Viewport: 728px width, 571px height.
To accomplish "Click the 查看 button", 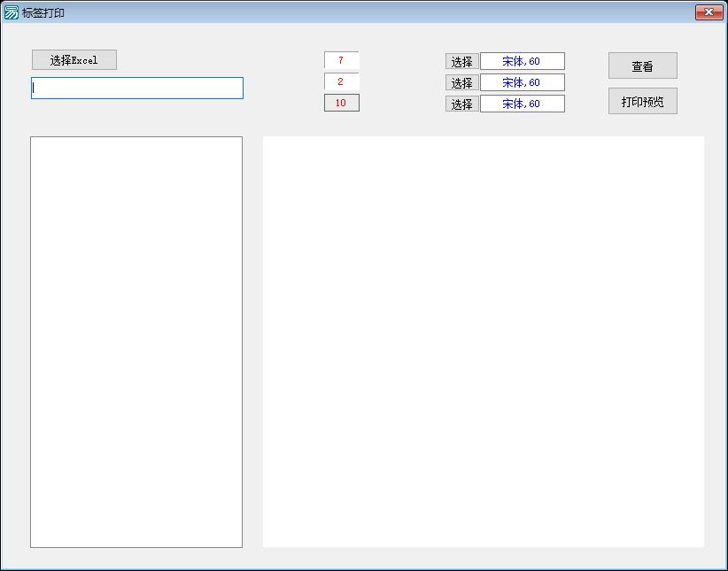I will tap(642, 66).
